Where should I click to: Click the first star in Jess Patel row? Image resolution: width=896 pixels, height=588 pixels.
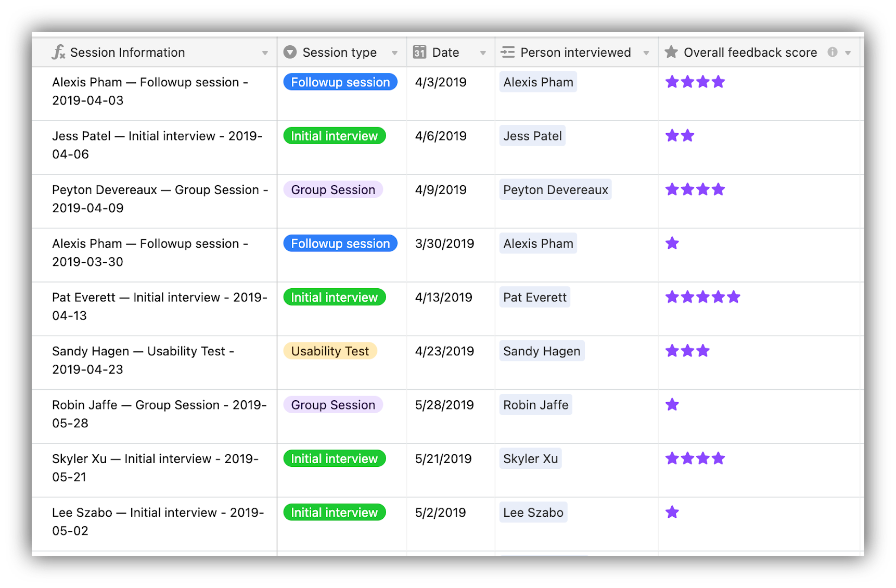tap(672, 136)
